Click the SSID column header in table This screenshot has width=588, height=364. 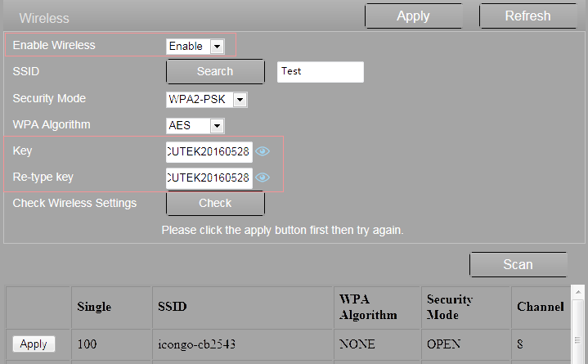243,307
